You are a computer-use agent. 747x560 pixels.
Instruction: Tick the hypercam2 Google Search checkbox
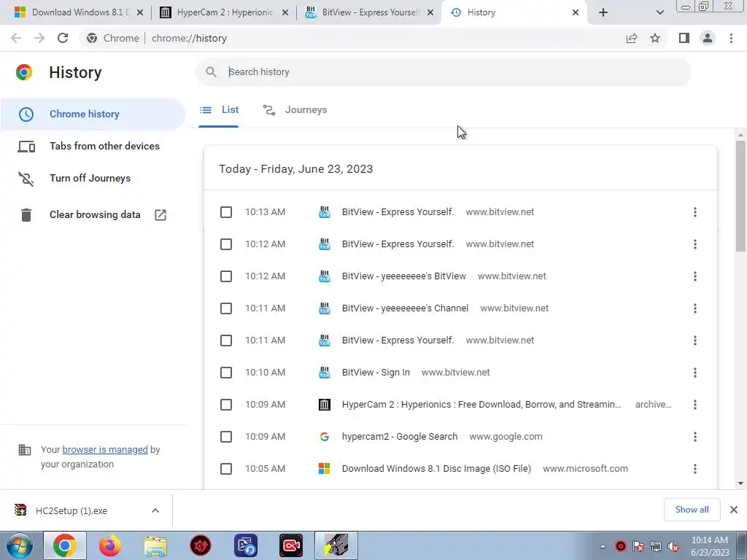(226, 437)
